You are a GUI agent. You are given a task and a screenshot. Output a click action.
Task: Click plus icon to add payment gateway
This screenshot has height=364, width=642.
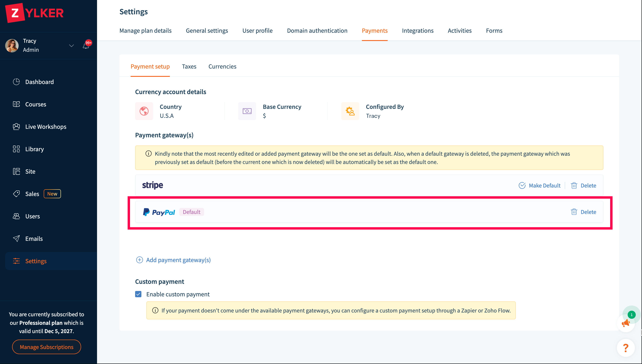tap(139, 260)
